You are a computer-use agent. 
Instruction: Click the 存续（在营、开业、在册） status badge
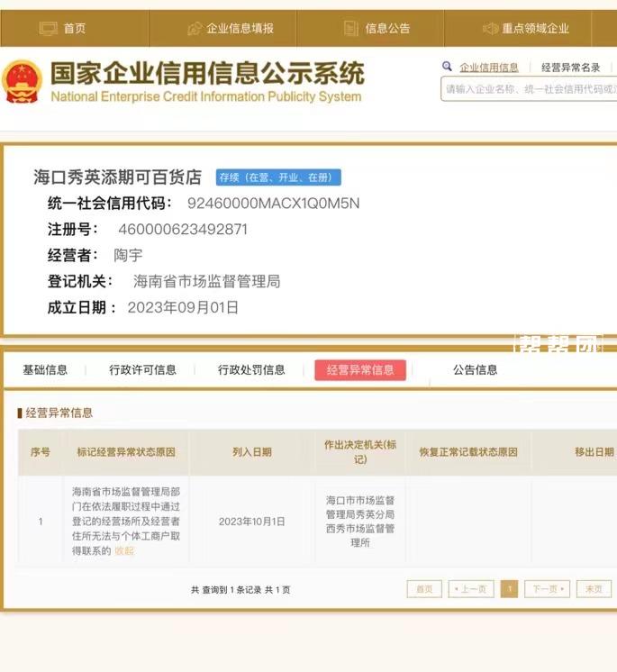[x=278, y=177]
